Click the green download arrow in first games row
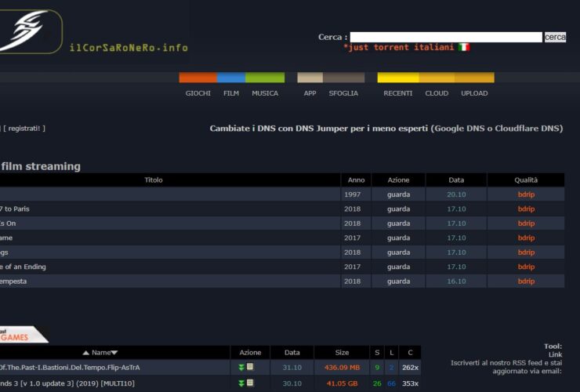Screen dimensions: 580x392 pyautogui.click(x=242, y=367)
